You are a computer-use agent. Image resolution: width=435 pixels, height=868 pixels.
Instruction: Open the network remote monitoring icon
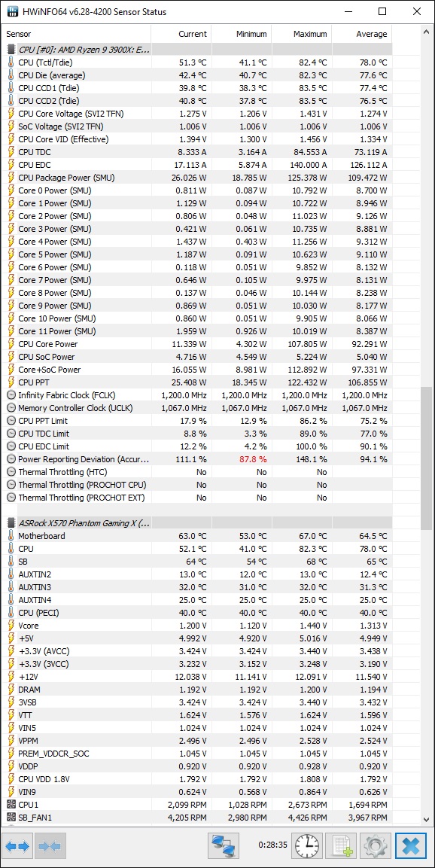pyautogui.click(x=224, y=846)
